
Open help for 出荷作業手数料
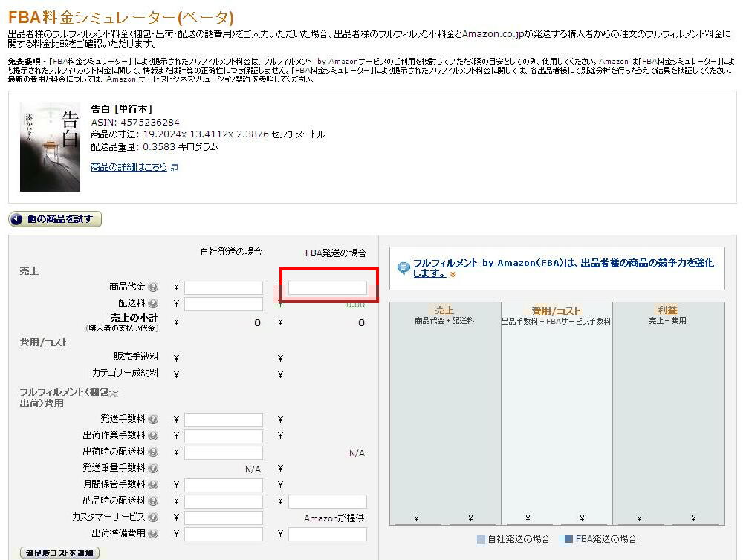click(152, 435)
